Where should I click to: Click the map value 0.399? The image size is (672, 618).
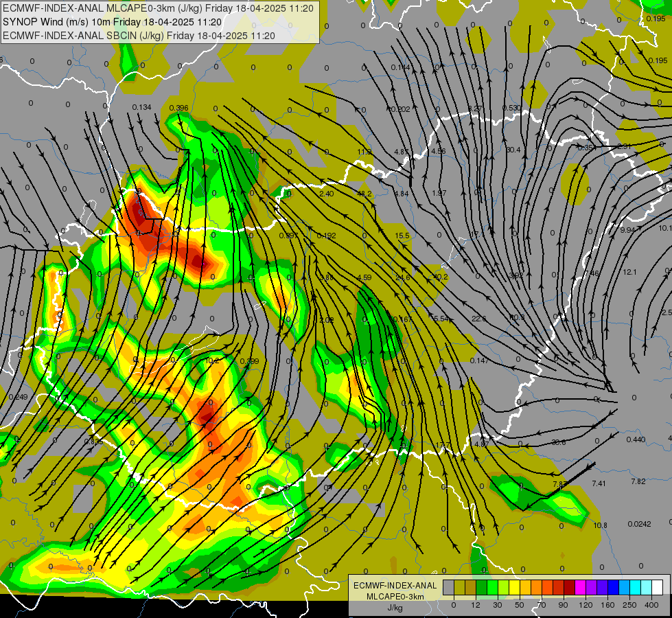249,361
